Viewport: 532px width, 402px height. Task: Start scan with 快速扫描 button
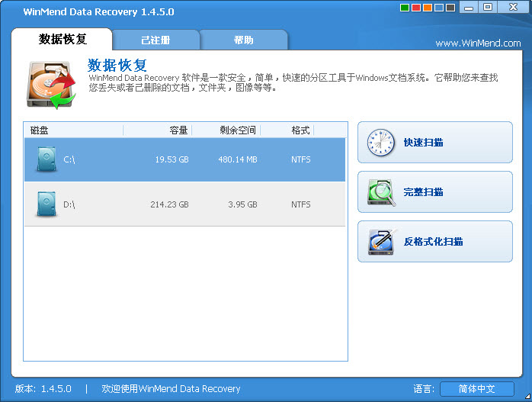(x=434, y=143)
